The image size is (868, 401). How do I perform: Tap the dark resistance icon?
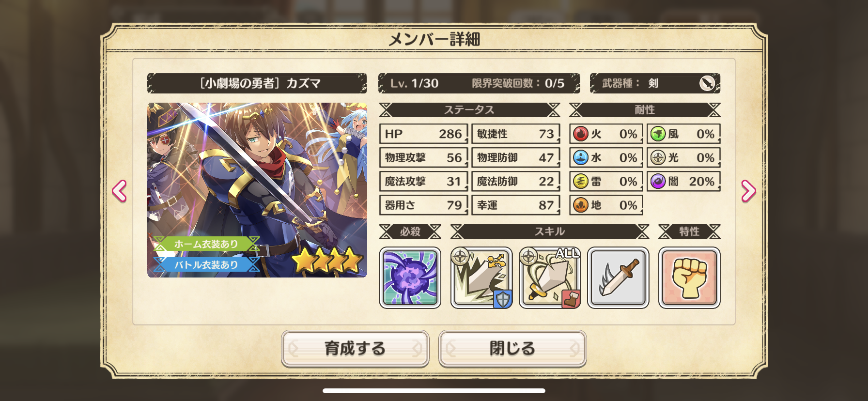pos(658,181)
